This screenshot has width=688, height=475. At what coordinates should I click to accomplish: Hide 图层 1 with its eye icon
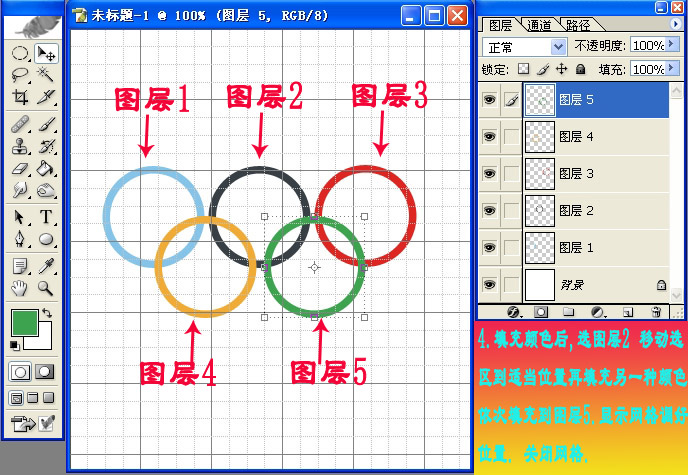tap(489, 248)
